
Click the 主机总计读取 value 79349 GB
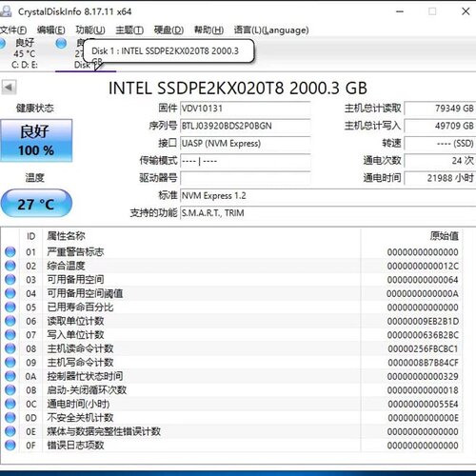440,109
